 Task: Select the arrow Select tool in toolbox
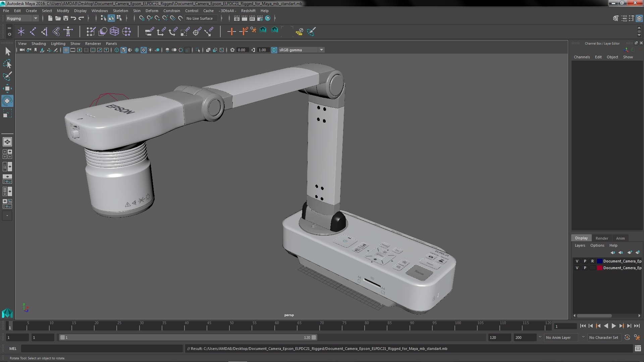pos(7,51)
